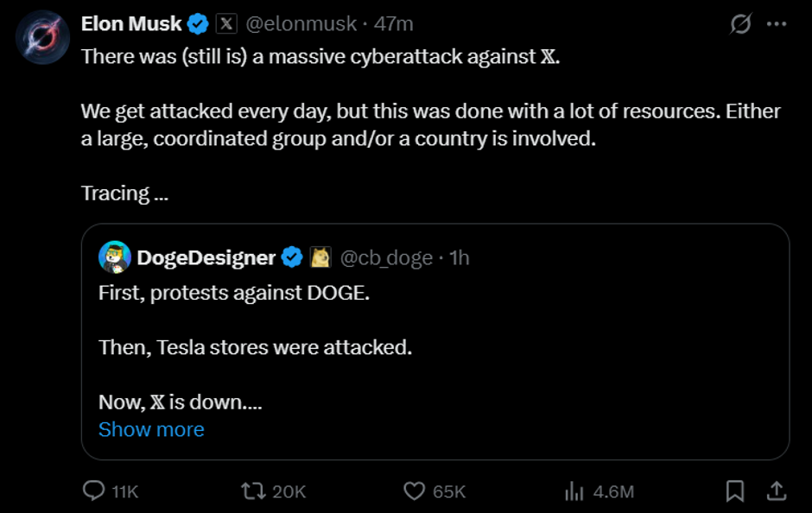This screenshot has width=812, height=513.
Task: Open view analytics bar chart icon
Action: click(574, 491)
